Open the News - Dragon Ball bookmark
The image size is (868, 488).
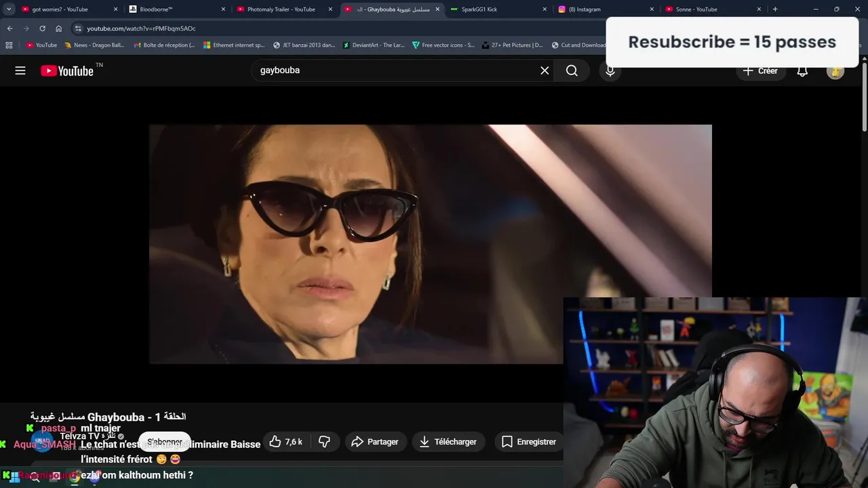[x=94, y=45]
